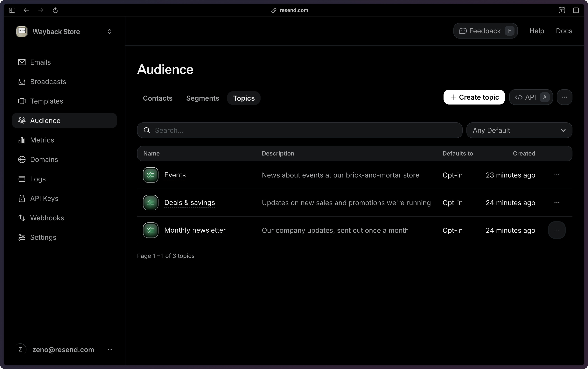Go to Broadcasts via inbox icon
The image size is (588, 369).
(x=22, y=82)
